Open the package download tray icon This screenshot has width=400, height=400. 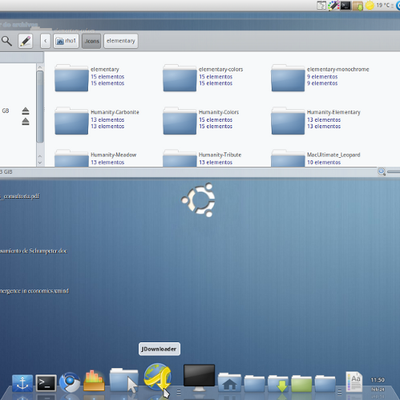pyautogui.click(x=358, y=6)
